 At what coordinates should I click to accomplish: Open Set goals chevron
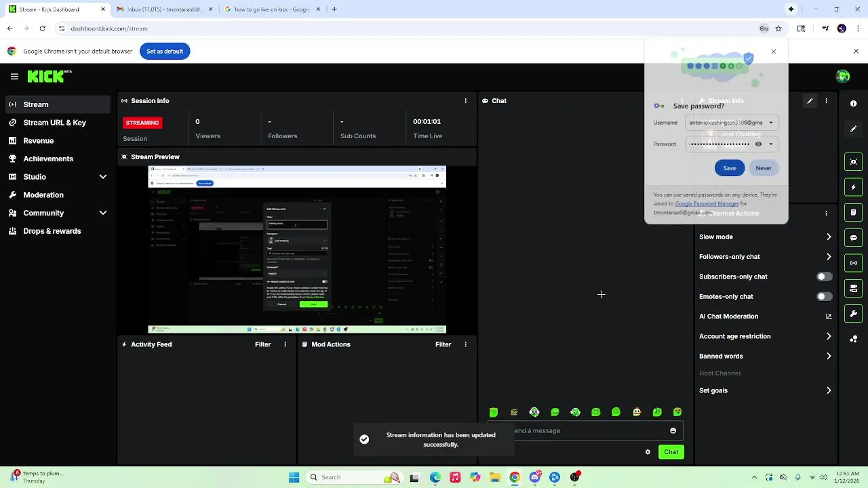coord(829,390)
